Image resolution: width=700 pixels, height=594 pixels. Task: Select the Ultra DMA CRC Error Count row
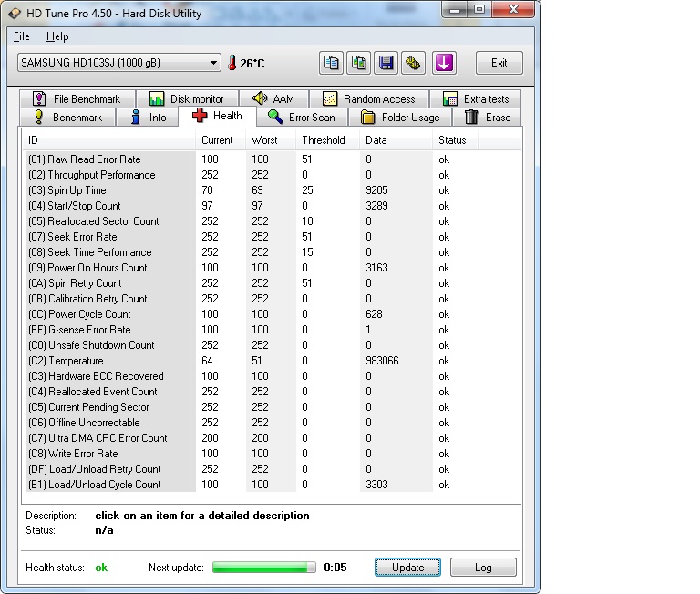252,438
